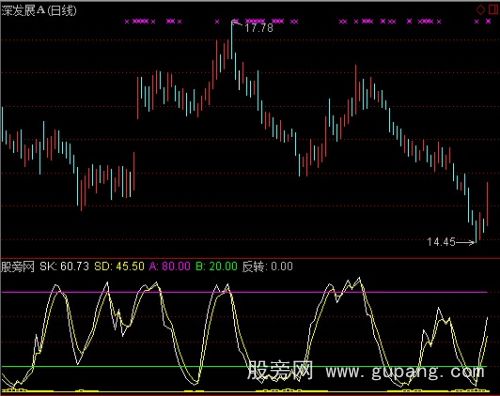Click the magenta cross marker above the price peak
Image resolution: width=500 pixels, height=396 pixels.
tap(235, 21)
